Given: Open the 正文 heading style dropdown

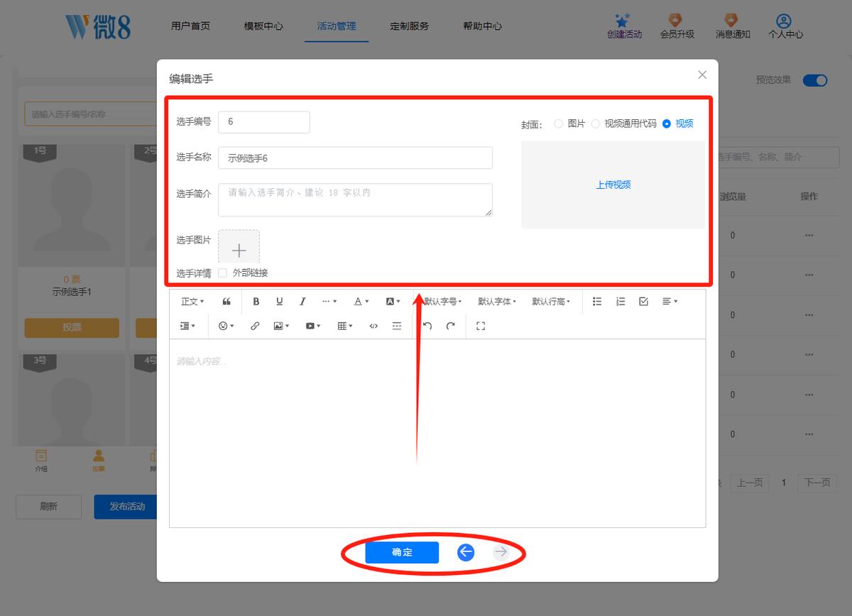Looking at the screenshot, I should (x=192, y=302).
